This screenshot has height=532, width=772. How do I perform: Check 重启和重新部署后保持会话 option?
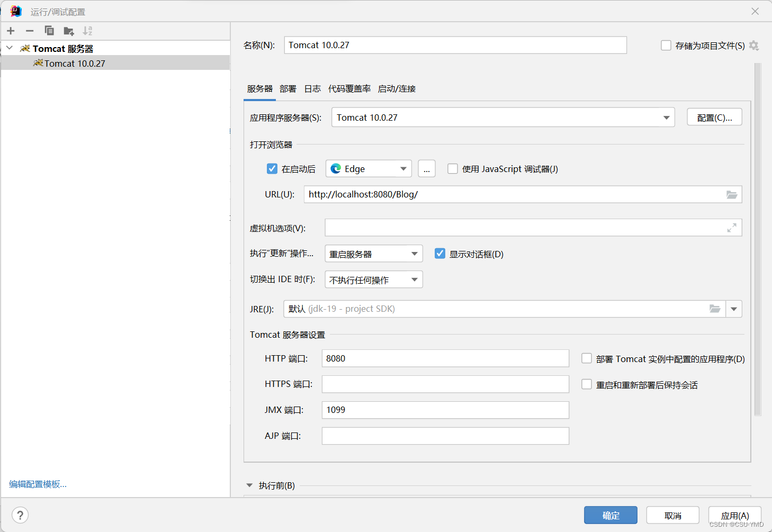[587, 384]
